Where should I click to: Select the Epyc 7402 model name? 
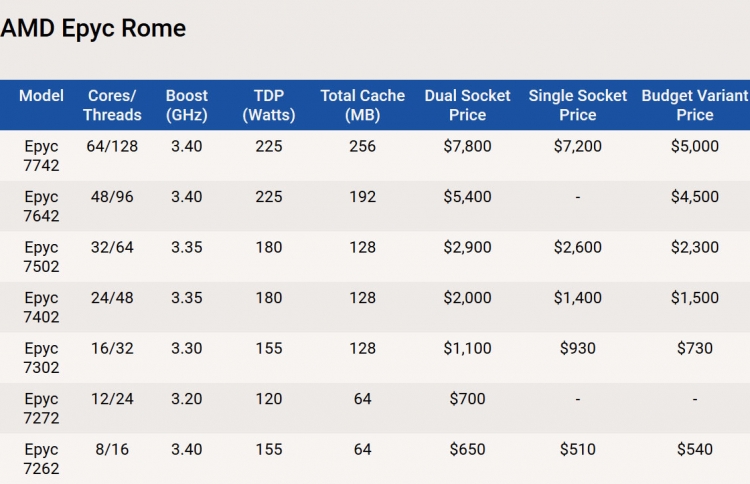pos(41,307)
